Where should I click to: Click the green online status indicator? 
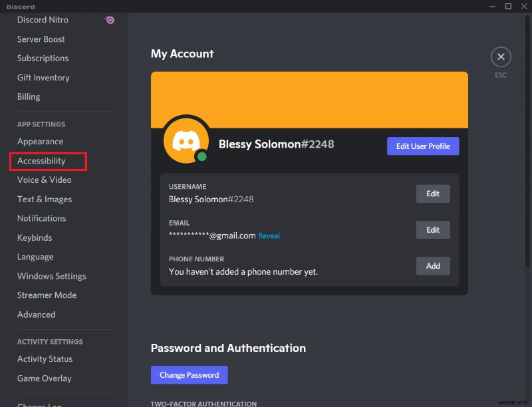coord(202,156)
